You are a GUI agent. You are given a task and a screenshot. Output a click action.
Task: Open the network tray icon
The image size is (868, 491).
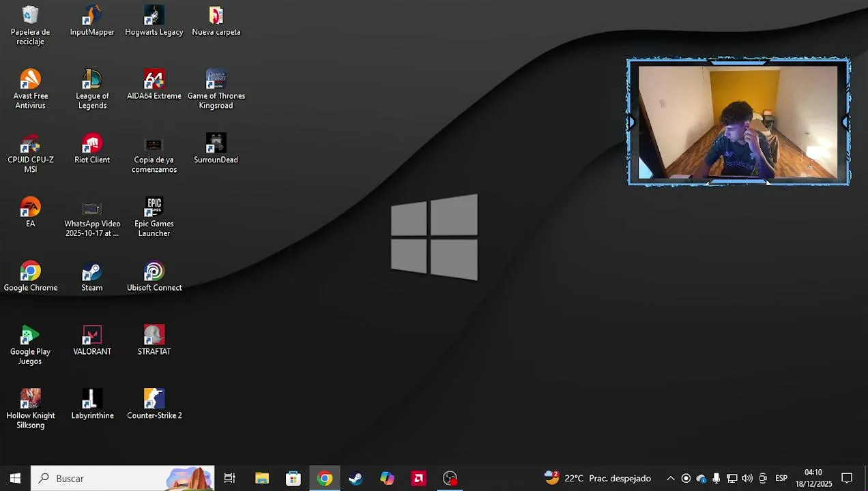732,478
